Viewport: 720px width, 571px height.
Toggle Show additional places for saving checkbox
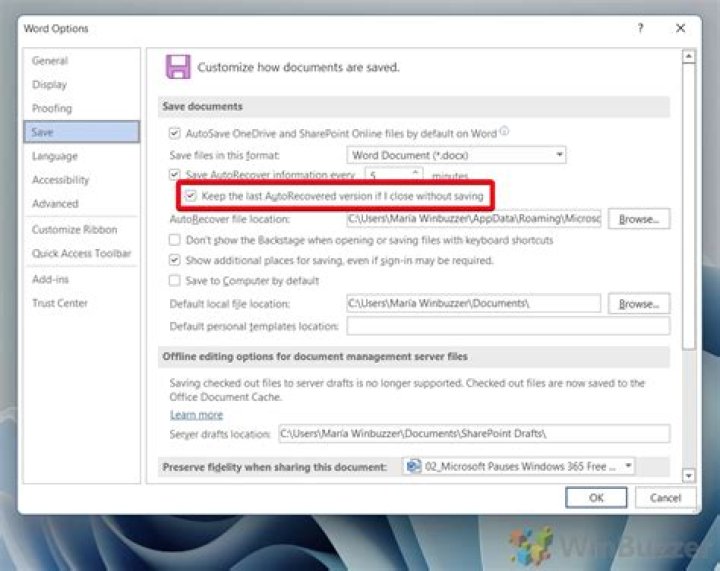(x=174, y=260)
